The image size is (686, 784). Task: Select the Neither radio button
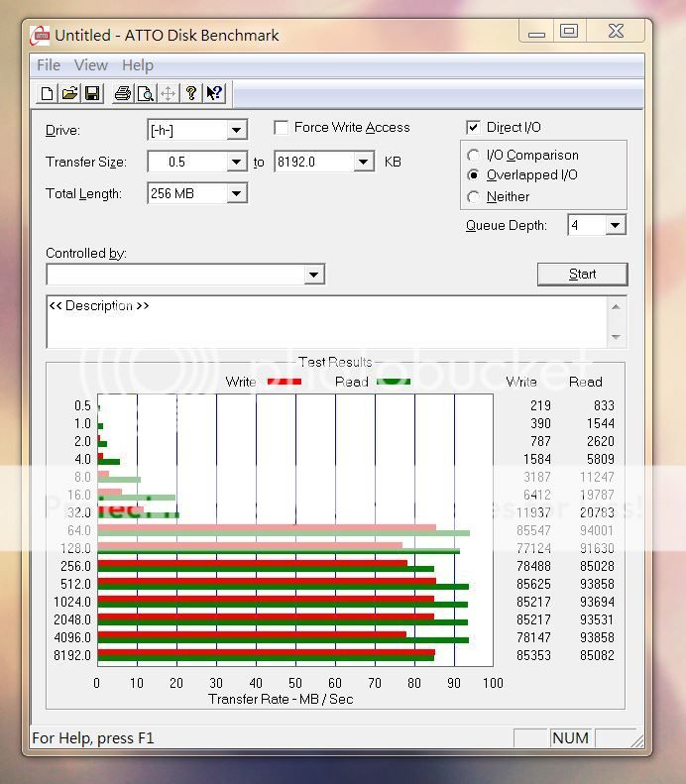pos(473,197)
